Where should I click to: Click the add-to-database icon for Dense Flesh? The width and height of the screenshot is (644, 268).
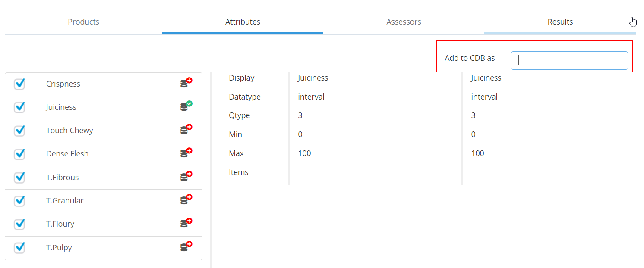[185, 153]
